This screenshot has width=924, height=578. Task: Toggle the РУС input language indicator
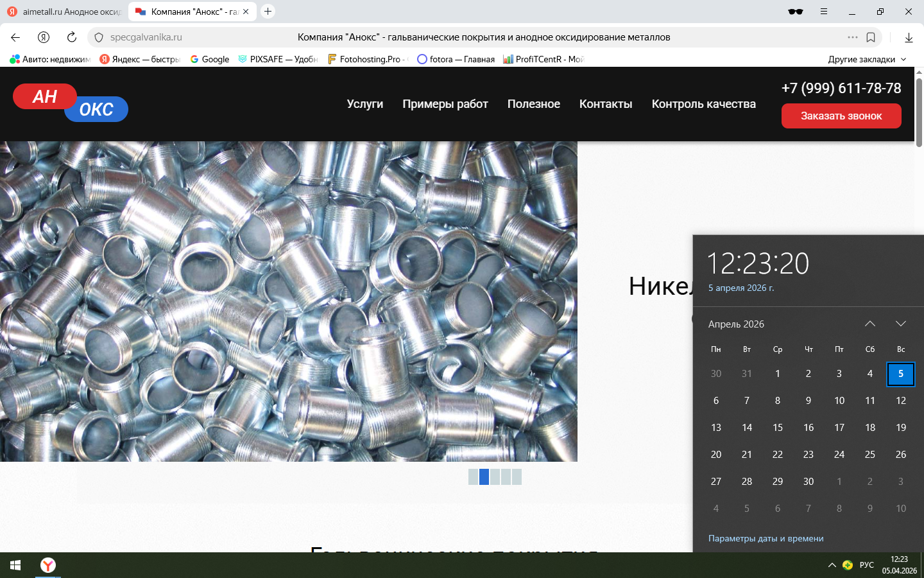pyautogui.click(x=867, y=565)
